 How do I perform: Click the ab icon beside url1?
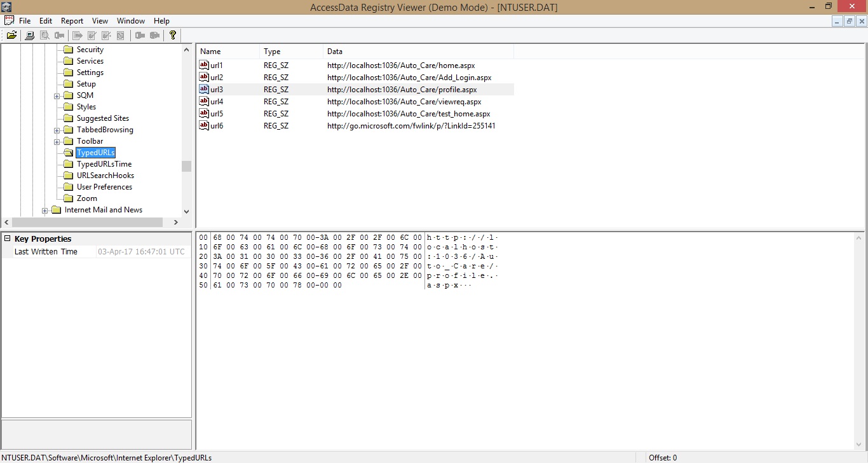tap(204, 65)
